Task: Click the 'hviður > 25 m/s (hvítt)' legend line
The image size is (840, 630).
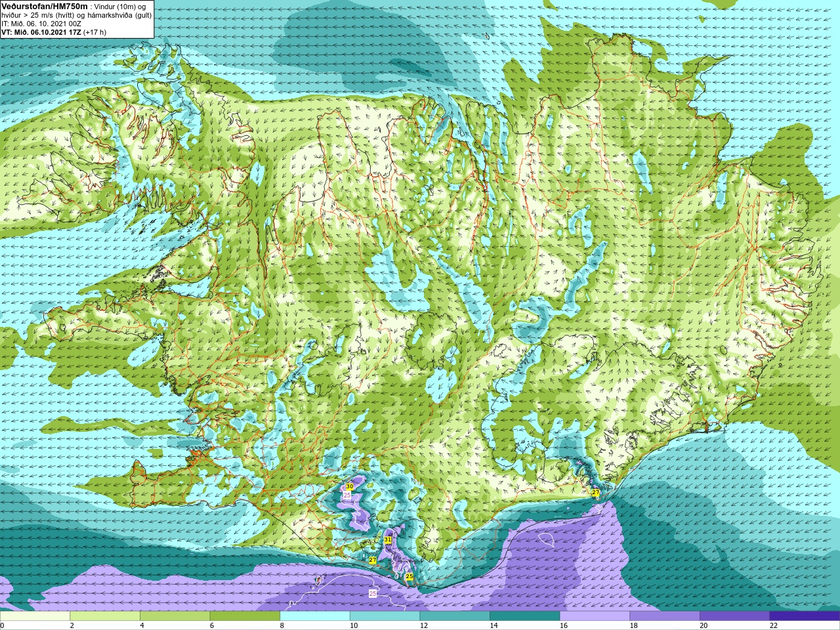Action: click(38, 15)
